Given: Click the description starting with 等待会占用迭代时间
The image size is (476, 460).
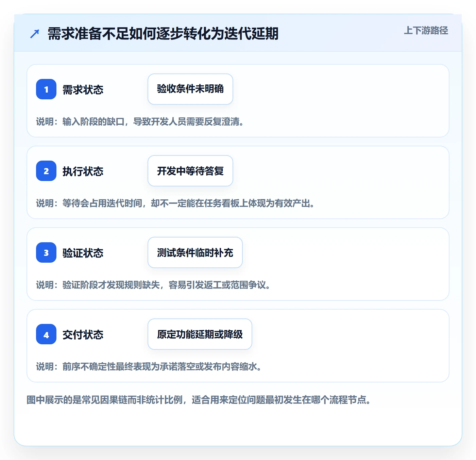Looking at the screenshot, I should click(175, 203).
